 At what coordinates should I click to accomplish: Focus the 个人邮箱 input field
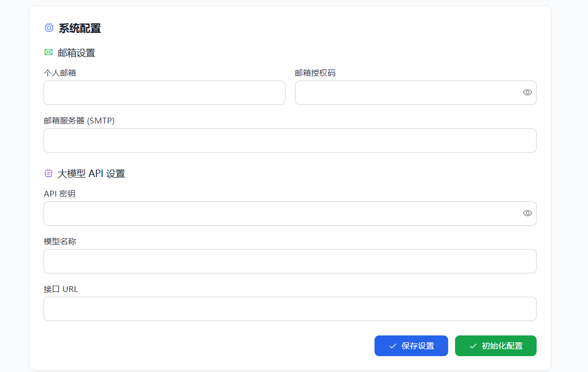(x=164, y=92)
